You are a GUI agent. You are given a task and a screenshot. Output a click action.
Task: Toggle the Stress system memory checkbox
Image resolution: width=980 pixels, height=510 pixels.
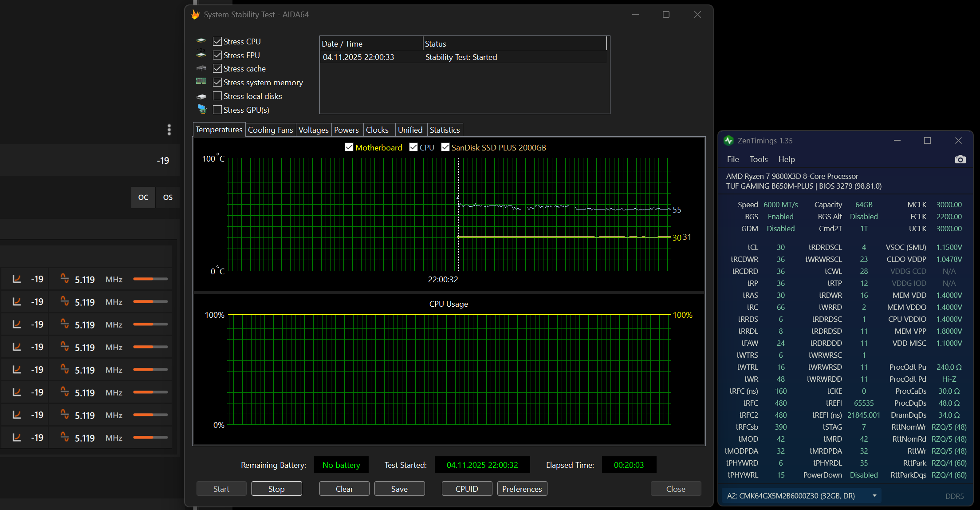[217, 83]
